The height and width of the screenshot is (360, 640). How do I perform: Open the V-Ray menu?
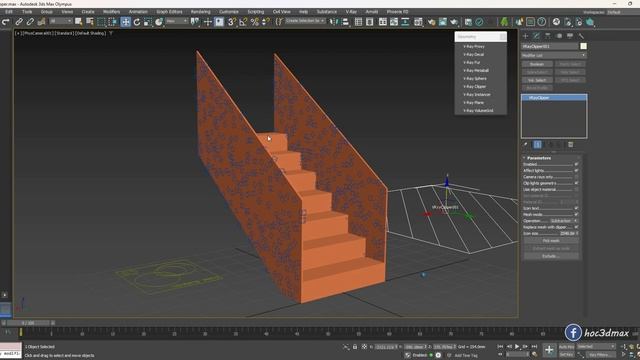click(x=351, y=12)
